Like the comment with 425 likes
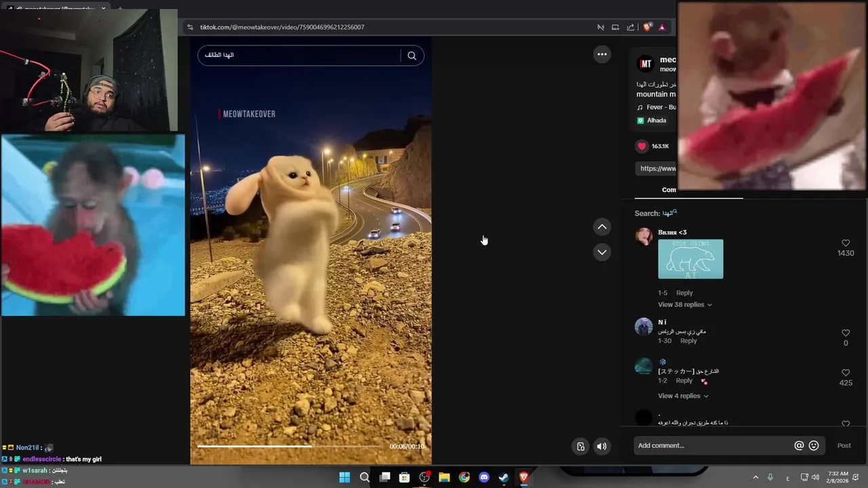This screenshot has height=488, width=868. pos(846,373)
